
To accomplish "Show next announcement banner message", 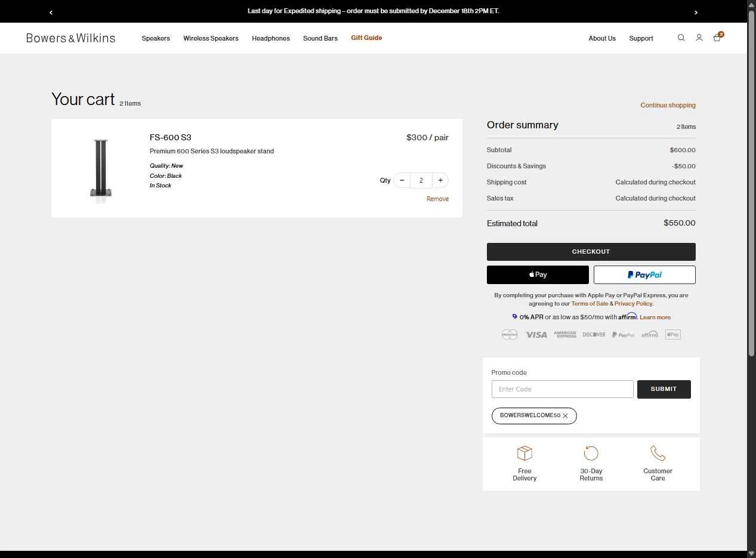I will point(696,12).
